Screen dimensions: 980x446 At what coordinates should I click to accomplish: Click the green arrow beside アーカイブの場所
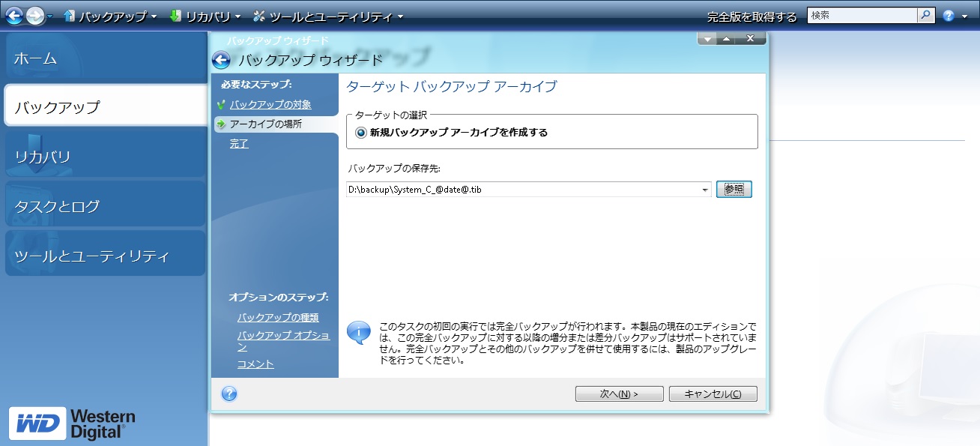[x=221, y=124]
